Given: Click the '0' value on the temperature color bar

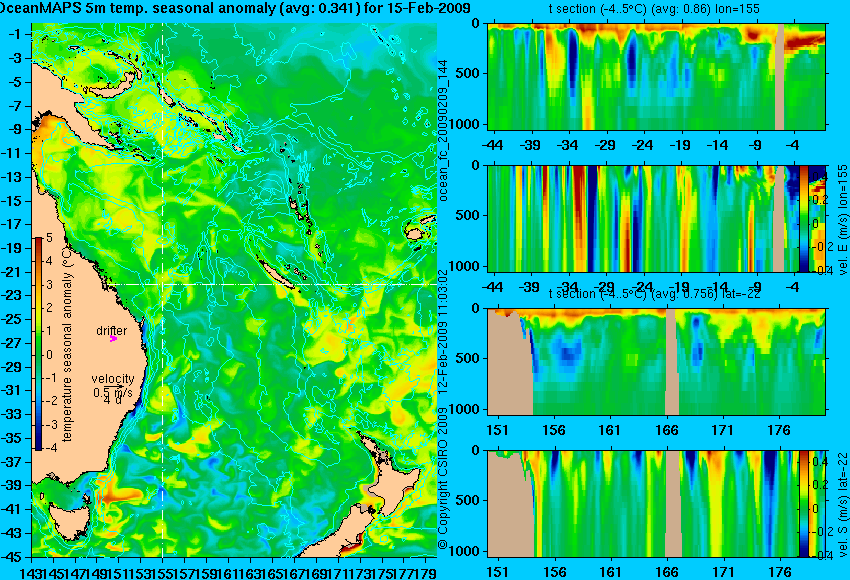Looking at the screenshot, I should click(x=49, y=355).
